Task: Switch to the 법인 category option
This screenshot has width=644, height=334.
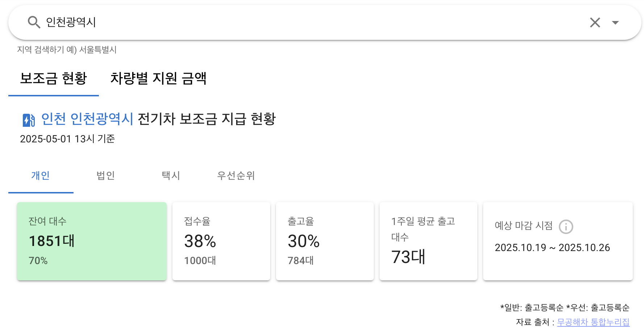Action: pos(105,176)
